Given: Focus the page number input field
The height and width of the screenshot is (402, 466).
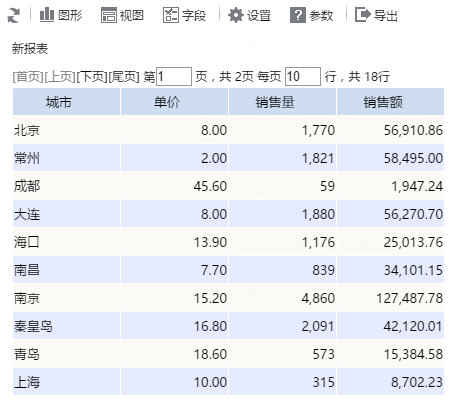Looking at the screenshot, I should (174, 76).
